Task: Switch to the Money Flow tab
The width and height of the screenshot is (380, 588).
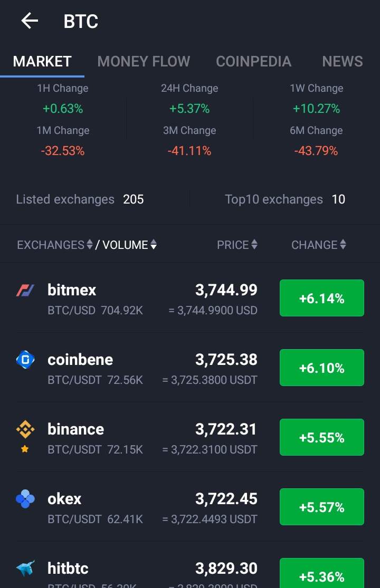Action: click(144, 61)
